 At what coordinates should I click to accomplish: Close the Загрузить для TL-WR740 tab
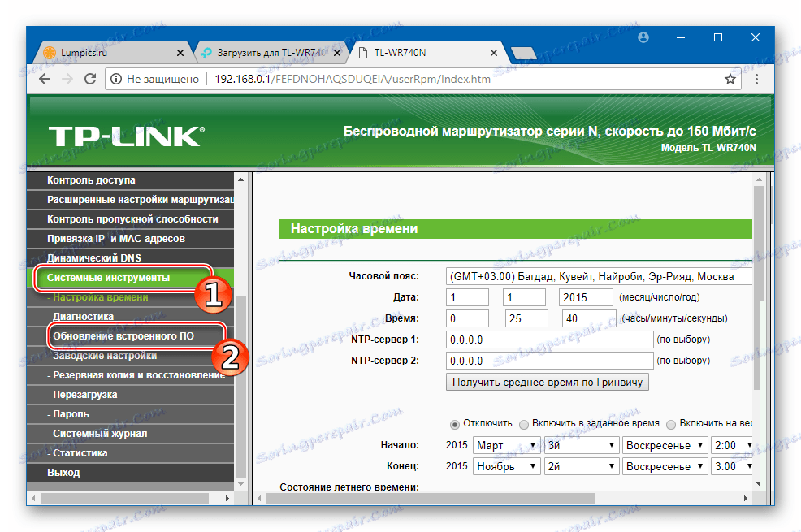click(337, 53)
